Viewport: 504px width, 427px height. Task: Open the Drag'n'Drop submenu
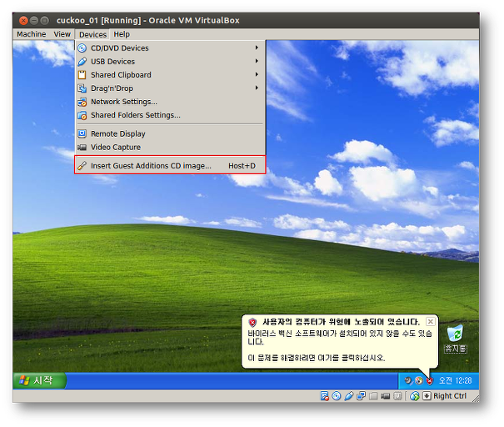pyautogui.click(x=170, y=88)
